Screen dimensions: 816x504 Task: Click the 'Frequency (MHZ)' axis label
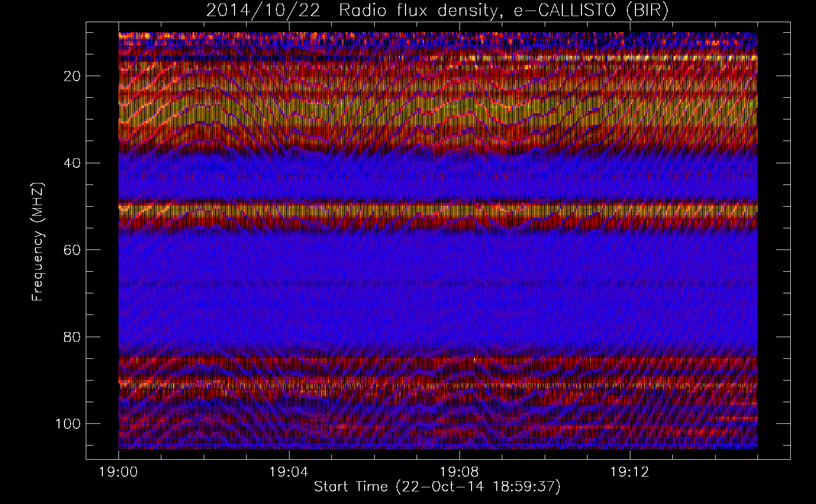tap(38, 241)
